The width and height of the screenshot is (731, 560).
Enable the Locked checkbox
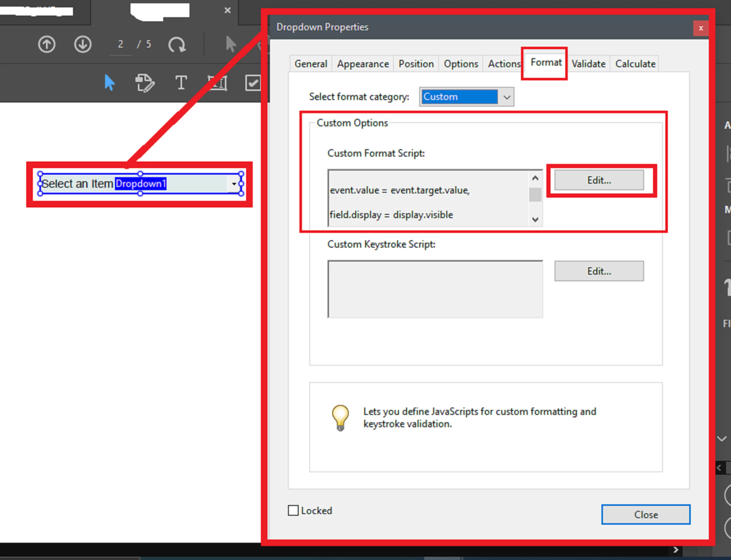coord(293,510)
